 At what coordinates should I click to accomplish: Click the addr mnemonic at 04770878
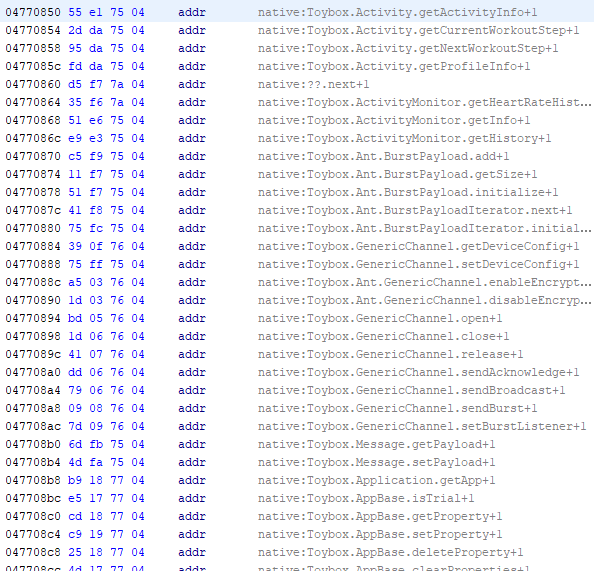click(x=192, y=192)
